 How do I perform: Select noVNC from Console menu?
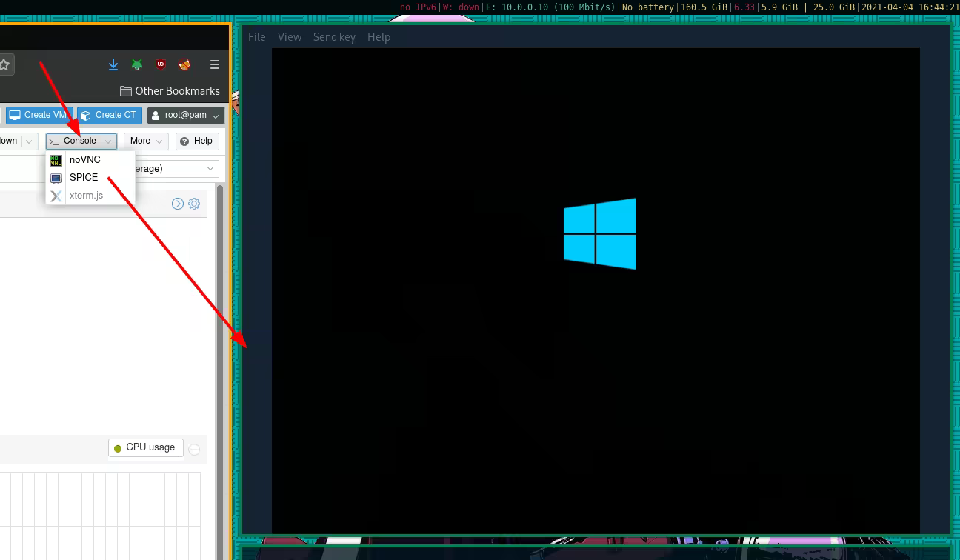coord(90,160)
